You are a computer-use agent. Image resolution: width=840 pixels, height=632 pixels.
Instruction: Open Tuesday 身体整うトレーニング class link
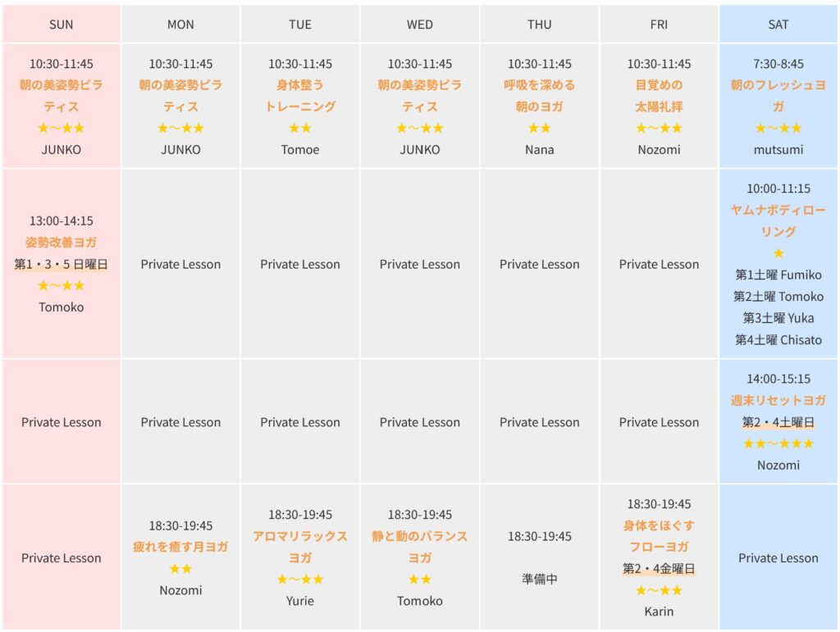tap(300, 96)
